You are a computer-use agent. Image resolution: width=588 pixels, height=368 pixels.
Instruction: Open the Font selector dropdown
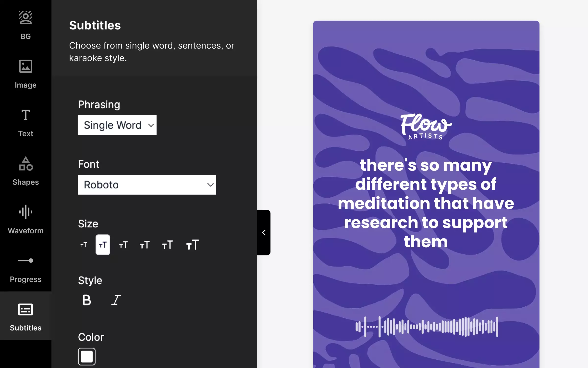coord(147,184)
